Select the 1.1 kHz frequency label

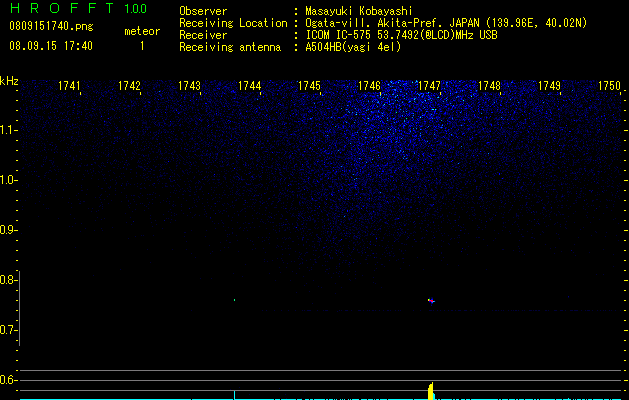pos(8,130)
